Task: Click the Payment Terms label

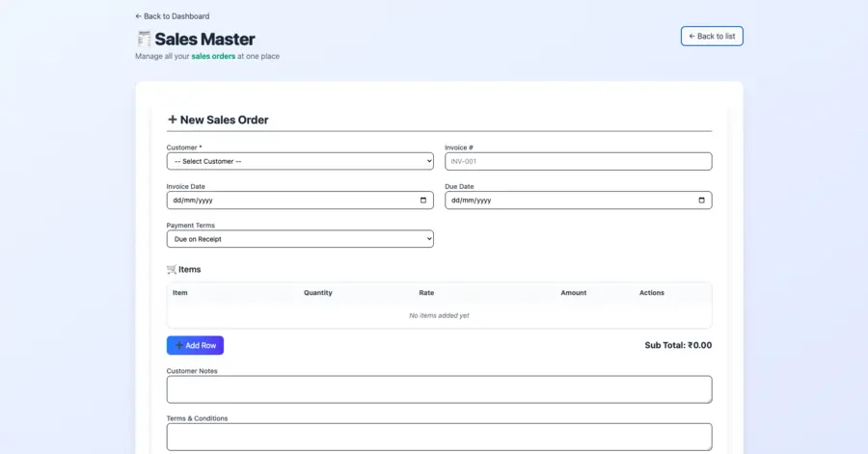Action: [x=190, y=225]
